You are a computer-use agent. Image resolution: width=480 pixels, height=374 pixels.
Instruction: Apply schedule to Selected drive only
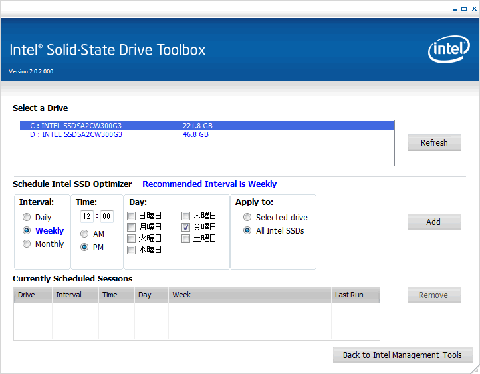click(x=247, y=217)
